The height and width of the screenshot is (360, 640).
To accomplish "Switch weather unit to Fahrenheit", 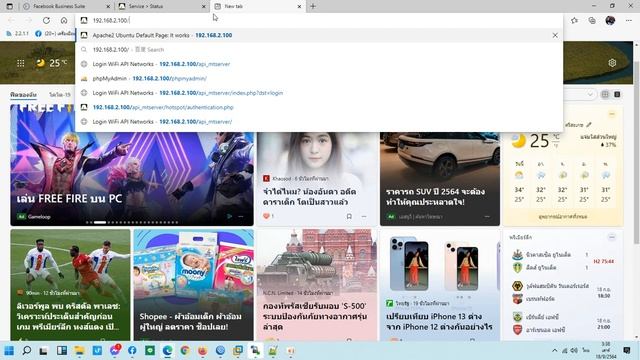I will coord(556,145).
